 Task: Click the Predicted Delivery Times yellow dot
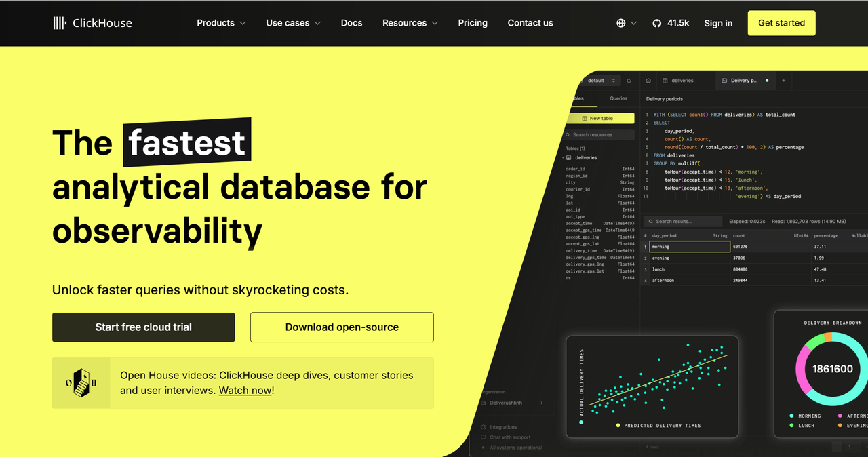pos(618,426)
